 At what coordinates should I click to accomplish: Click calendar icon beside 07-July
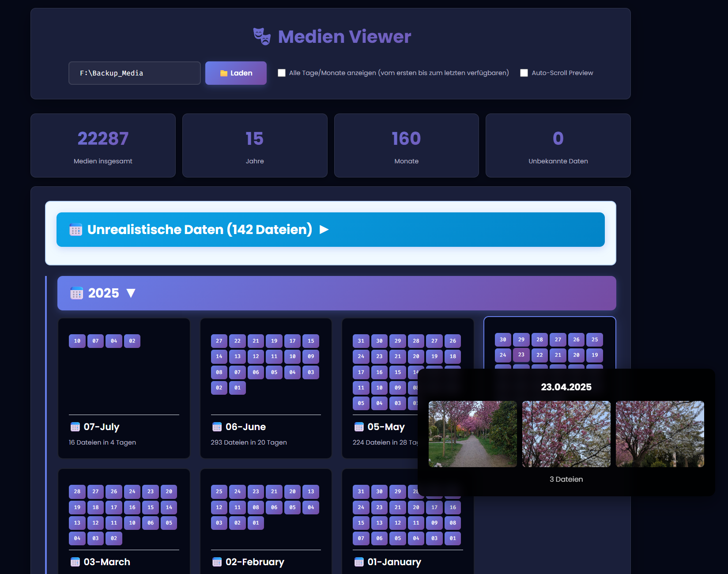coord(75,427)
